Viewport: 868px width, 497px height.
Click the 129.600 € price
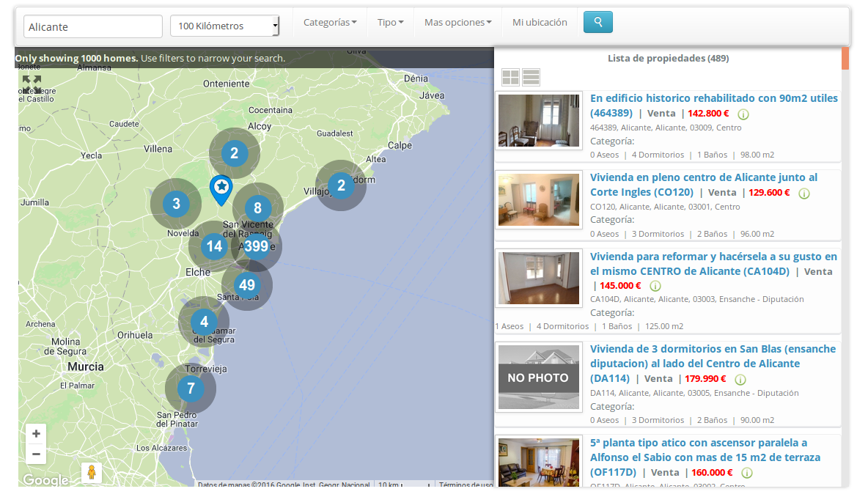769,193
